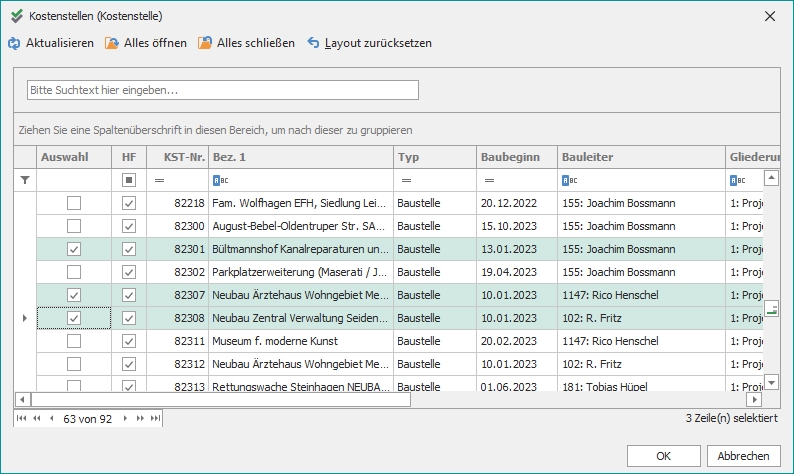Viewport: 794px width, 474px height.
Task: Go to first record in pager
Action: tap(22, 417)
